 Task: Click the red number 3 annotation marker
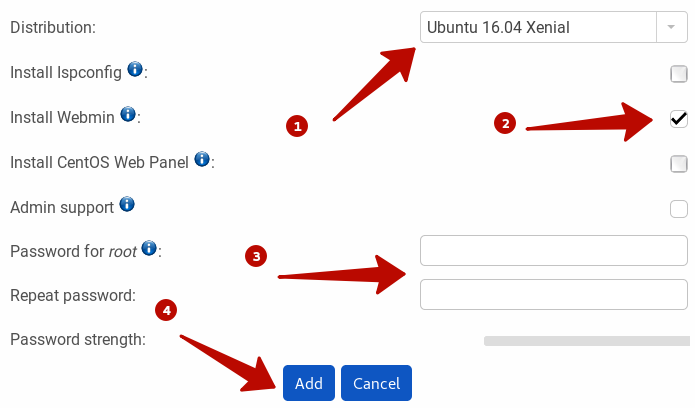pos(256,256)
